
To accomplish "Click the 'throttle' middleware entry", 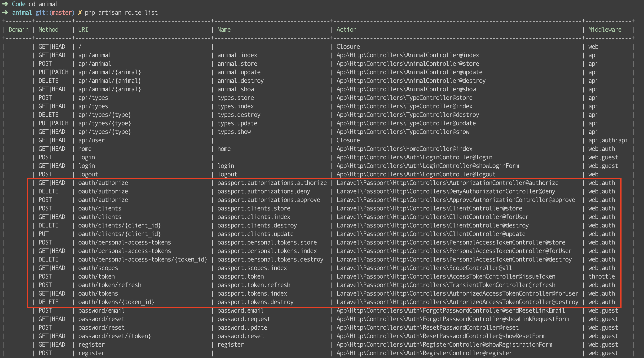I will pos(601,277).
